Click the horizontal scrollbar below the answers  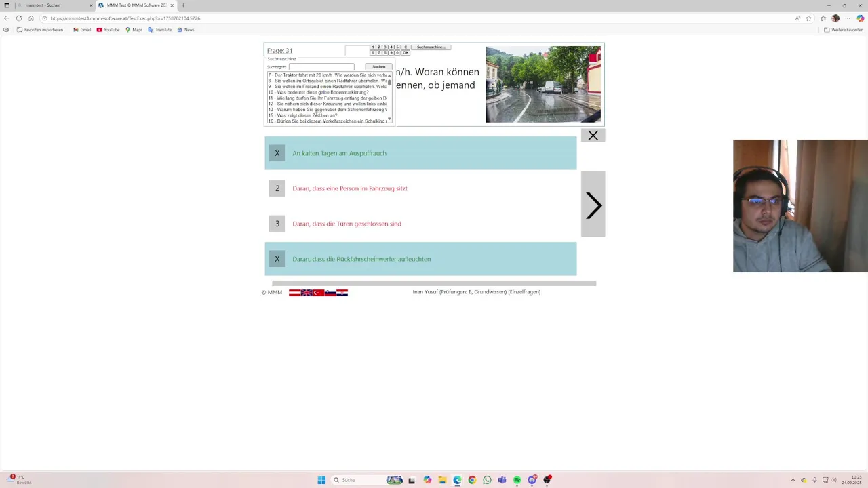434,283
